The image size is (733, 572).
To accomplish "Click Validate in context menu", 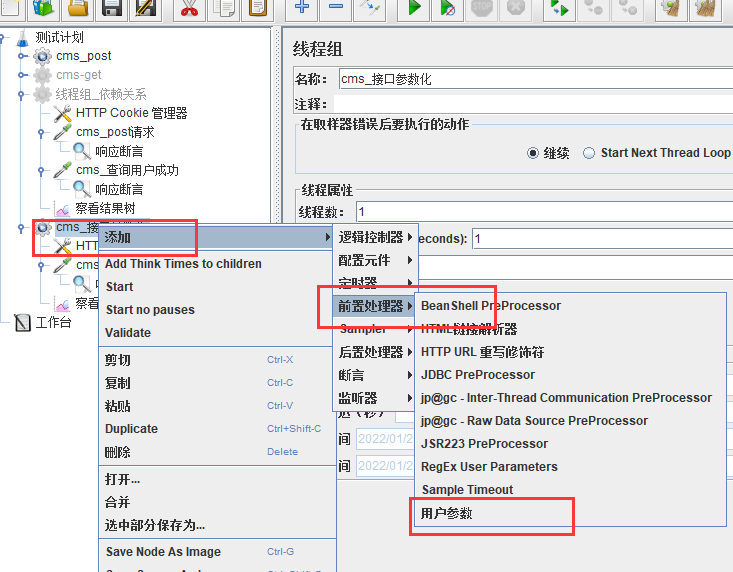I will point(216,333).
